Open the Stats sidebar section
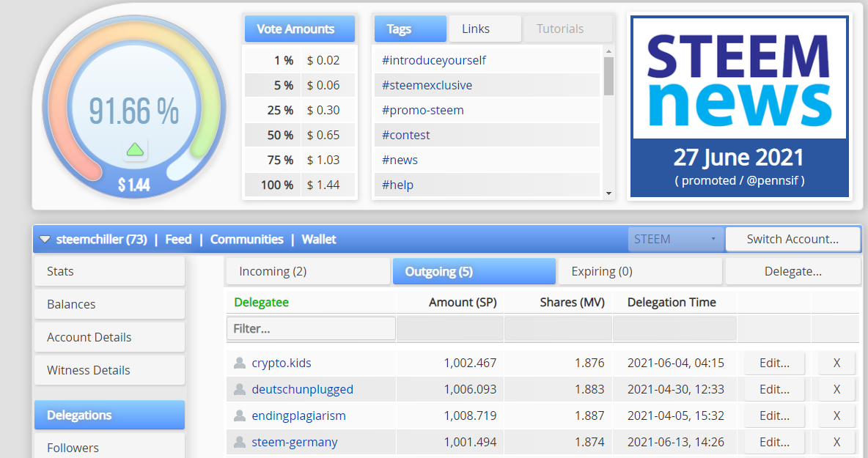This screenshot has width=868, height=458. click(110, 272)
